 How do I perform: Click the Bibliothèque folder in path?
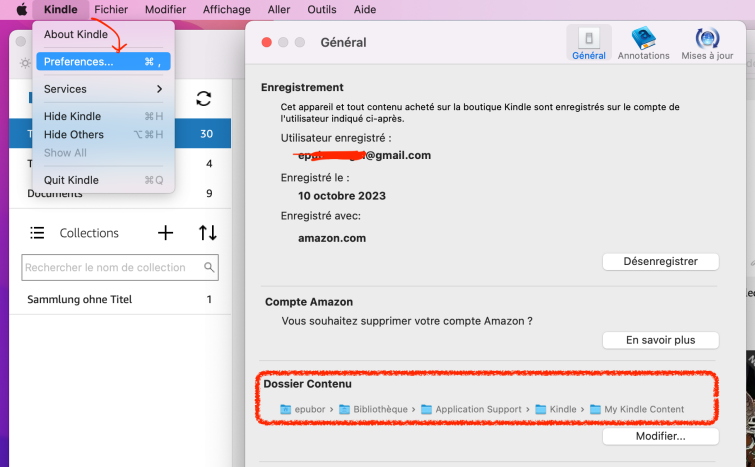(374, 409)
